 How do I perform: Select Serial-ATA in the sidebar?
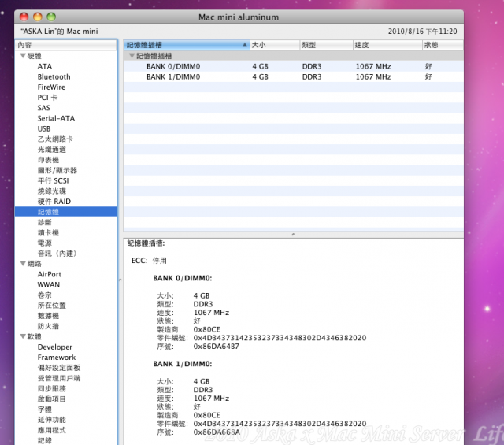click(56, 118)
